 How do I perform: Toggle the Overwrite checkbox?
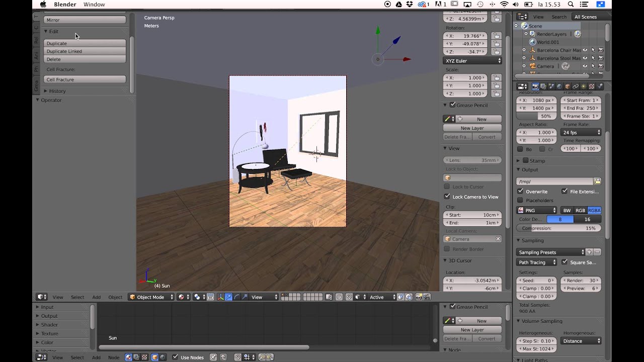(x=520, y=192)
